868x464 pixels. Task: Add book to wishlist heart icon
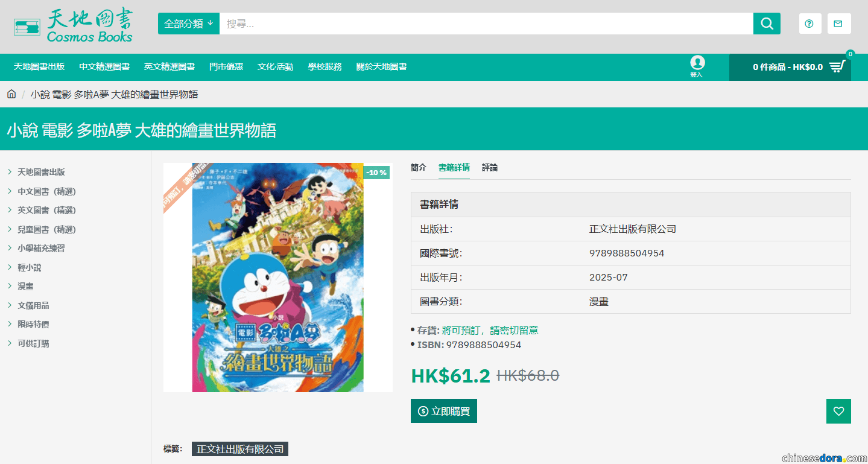click(838, 411)
